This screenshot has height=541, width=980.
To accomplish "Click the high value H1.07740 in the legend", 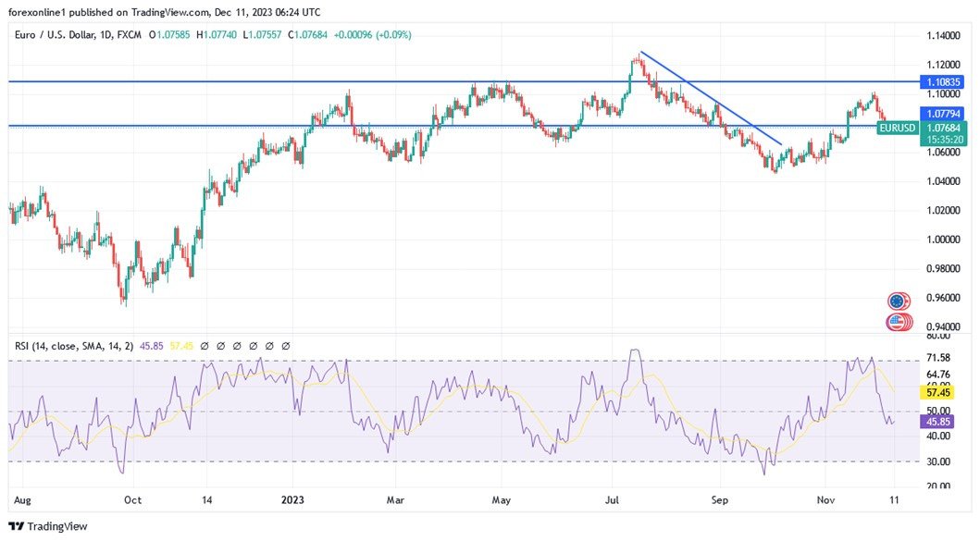I will tap(219, 32).
